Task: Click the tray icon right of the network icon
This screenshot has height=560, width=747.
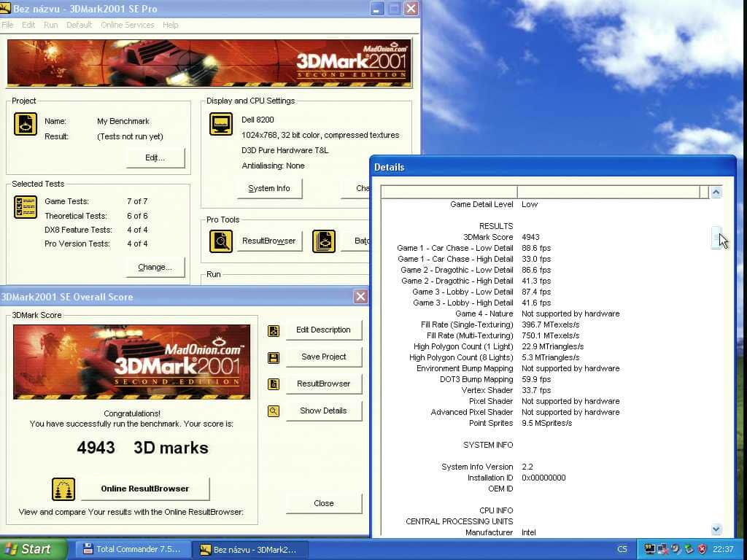Action: (676, 549)
